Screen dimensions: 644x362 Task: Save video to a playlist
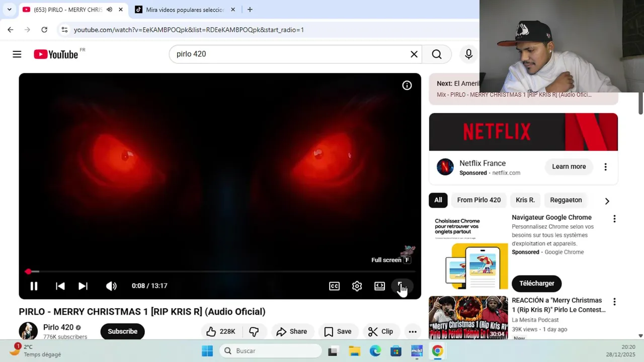coord(338,331)
